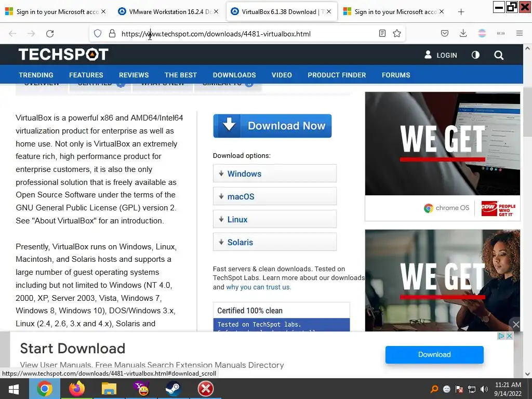Click the striped extension icon in toolbar
The height and width of the screenshot is (399, 532).
[482, 33]
